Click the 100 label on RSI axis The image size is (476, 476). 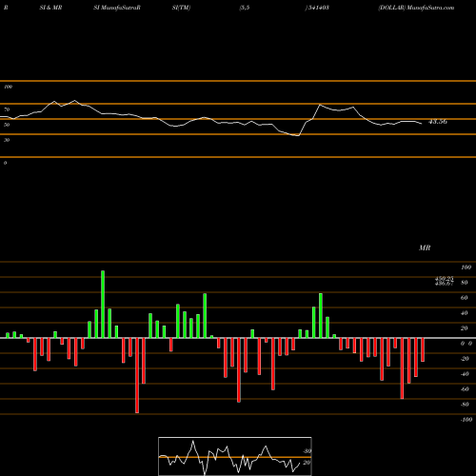tap(8, 87)
